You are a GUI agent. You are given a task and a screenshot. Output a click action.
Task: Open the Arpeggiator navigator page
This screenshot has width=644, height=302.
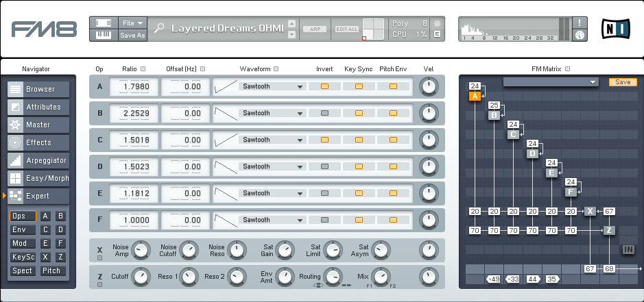tap(38, 160)
